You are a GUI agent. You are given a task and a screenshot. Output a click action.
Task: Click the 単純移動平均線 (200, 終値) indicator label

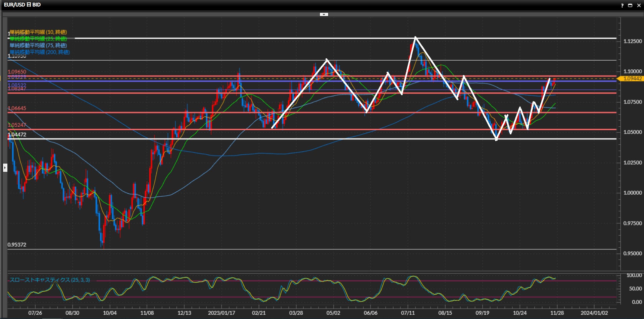click(x=39, y=52)
